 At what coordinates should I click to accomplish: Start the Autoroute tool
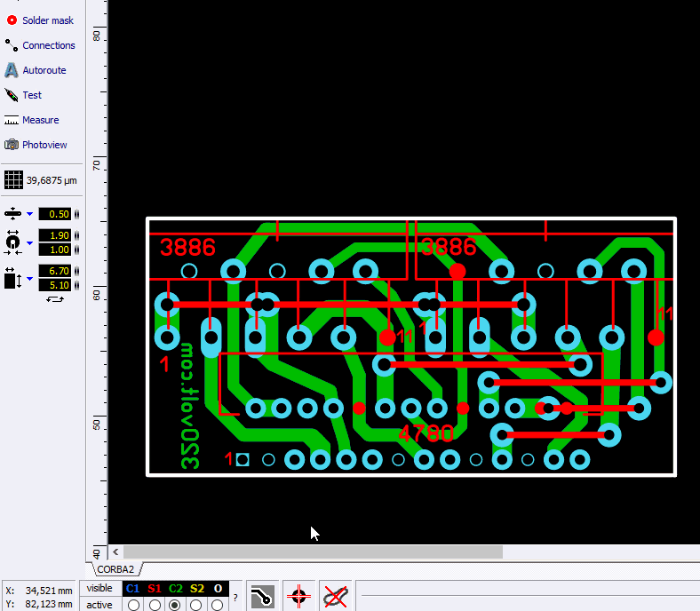(x=36, y=70)
